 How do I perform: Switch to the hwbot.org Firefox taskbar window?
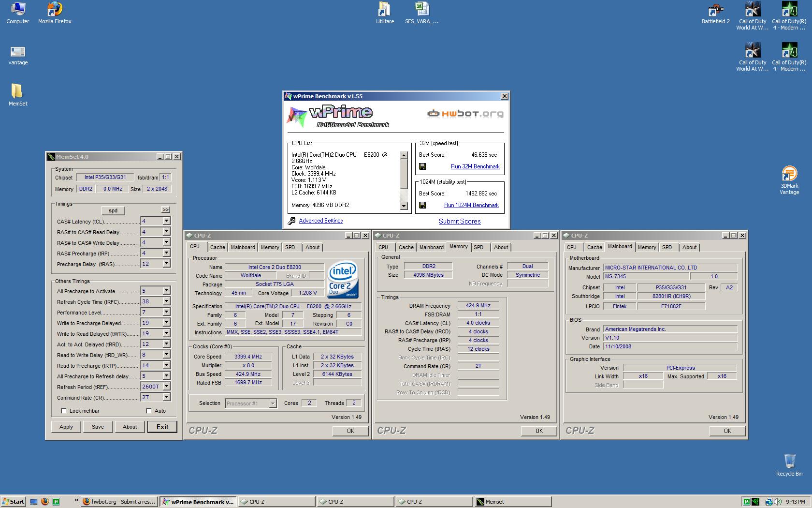[119, 502]
